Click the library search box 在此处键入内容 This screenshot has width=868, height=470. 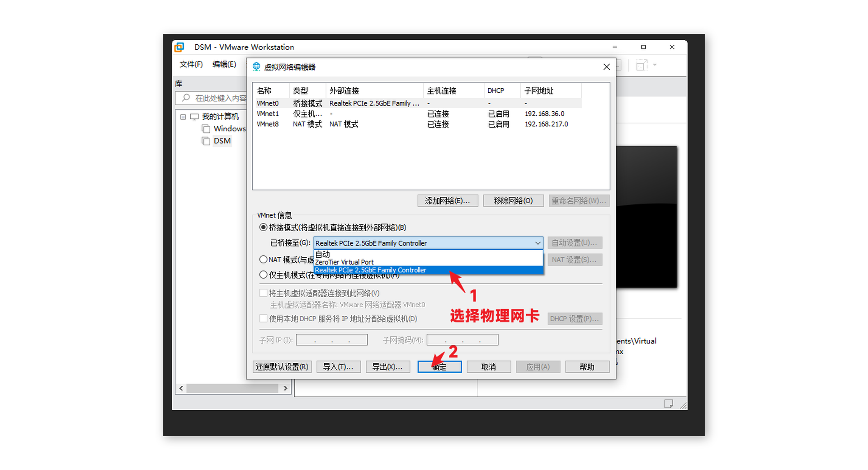[x=212, y=98]
